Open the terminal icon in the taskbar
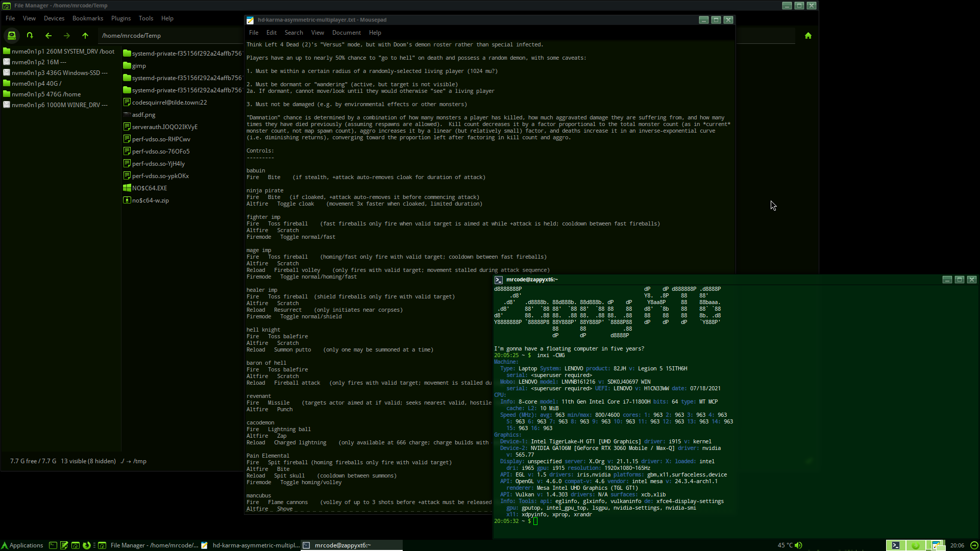This screenshot has height=551, width=980. click(x=53, y=545)
